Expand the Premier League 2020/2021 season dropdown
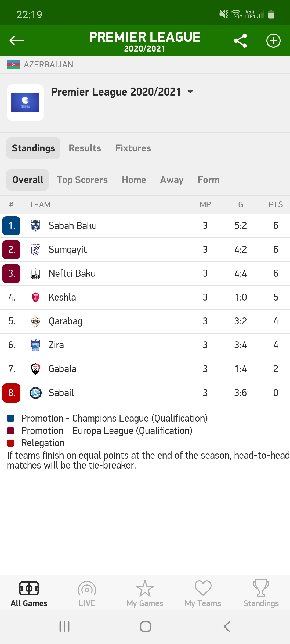 [190, 92]
